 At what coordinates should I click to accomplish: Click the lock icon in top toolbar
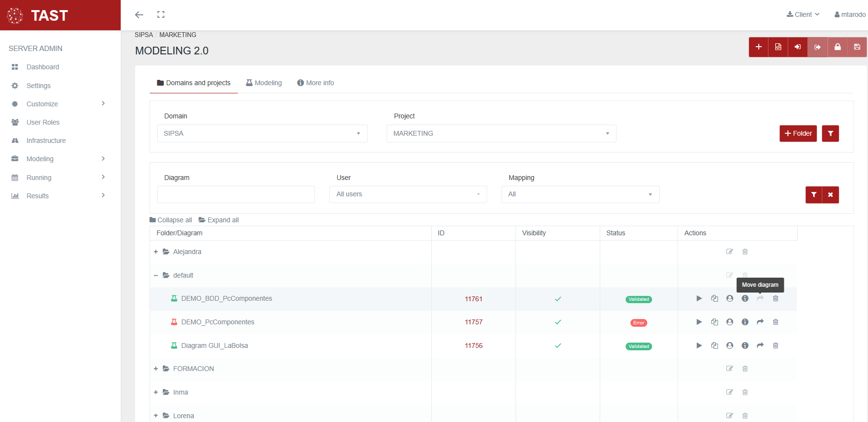point(837,47)
